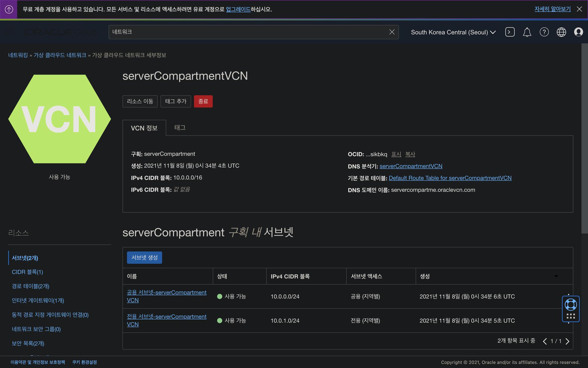Open the language globe icon
The width and height of the screenshot is (588, 368).
tap(561, 32)
